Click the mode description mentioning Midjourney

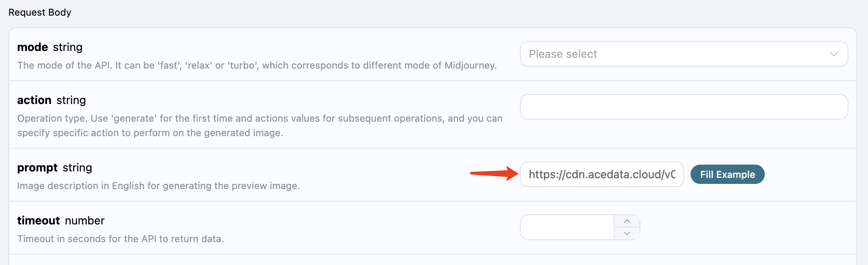tap(257, 65)
